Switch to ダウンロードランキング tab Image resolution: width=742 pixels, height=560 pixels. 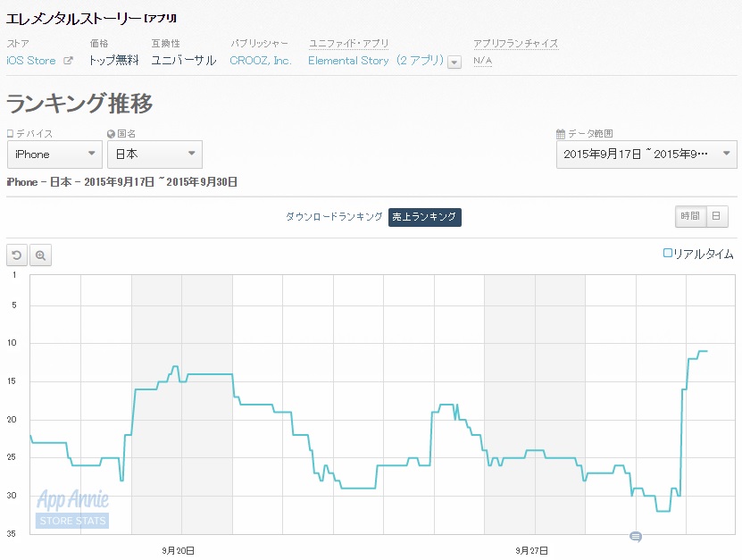coord(334,217)
